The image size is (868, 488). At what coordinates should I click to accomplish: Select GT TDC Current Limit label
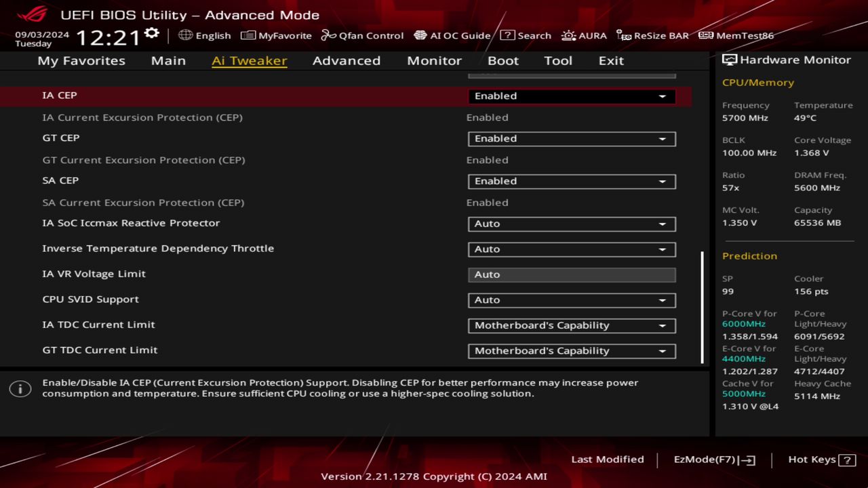pyautogui.click(x=100, y=350)
